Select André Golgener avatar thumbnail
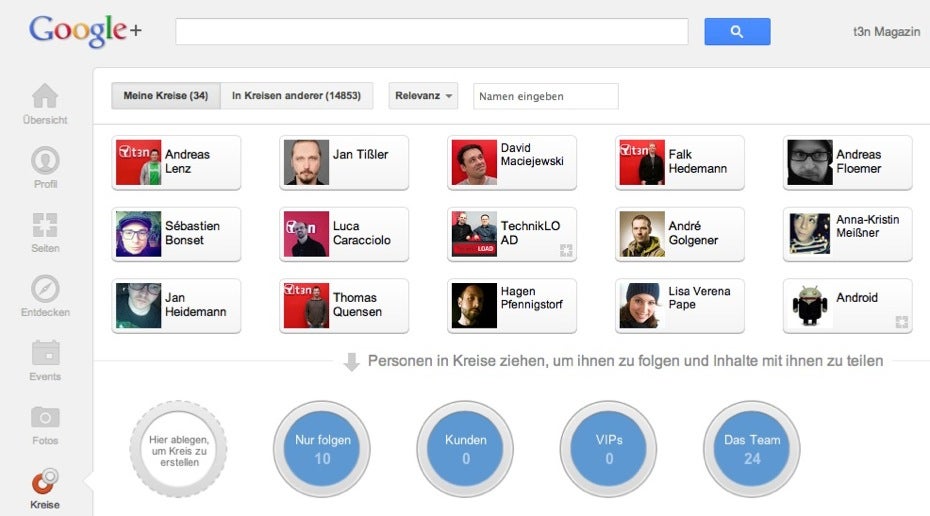Image resolution: width=930 pixels, height=516 pixels. tap(642, 234)
